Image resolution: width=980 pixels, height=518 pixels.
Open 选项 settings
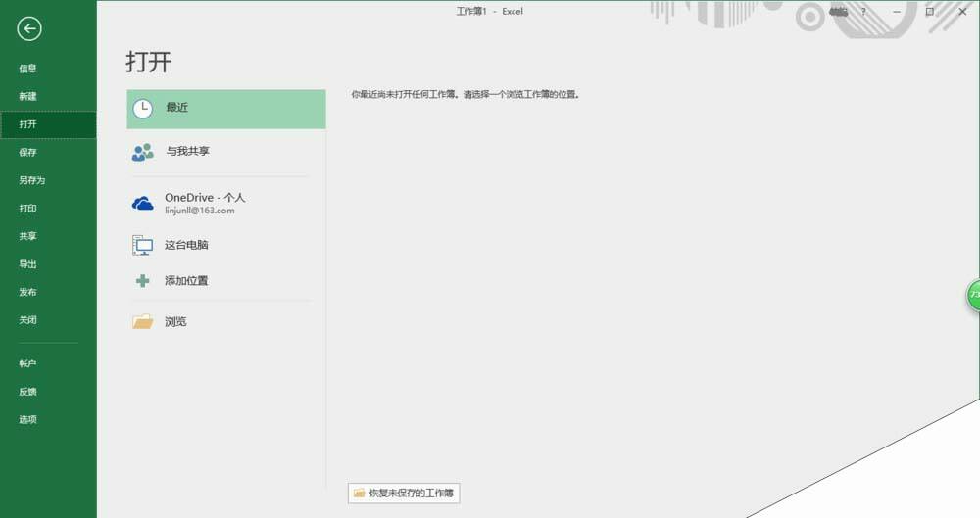coord(27,419)
